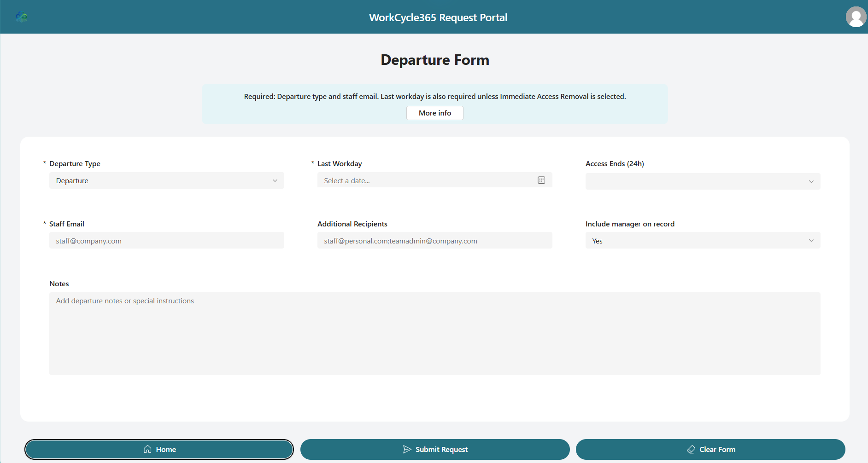Click the Additional Recipients label

tap(352, 224)
